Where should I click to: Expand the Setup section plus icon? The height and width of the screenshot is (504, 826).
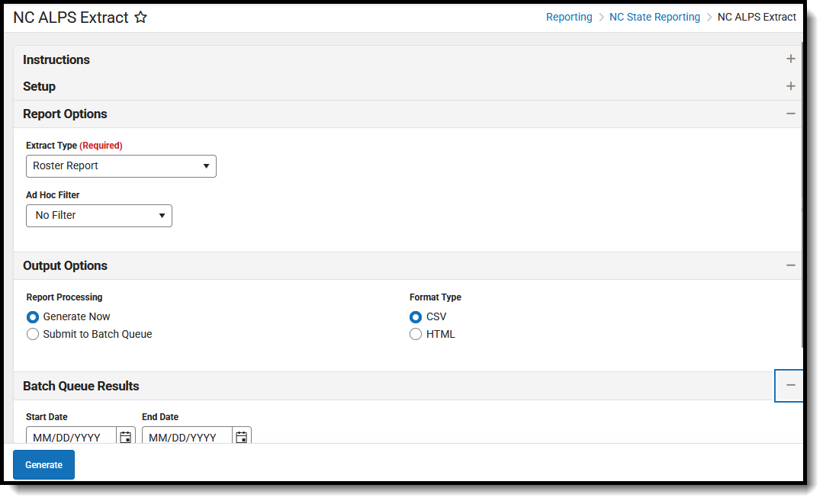[x=791, y=86]
